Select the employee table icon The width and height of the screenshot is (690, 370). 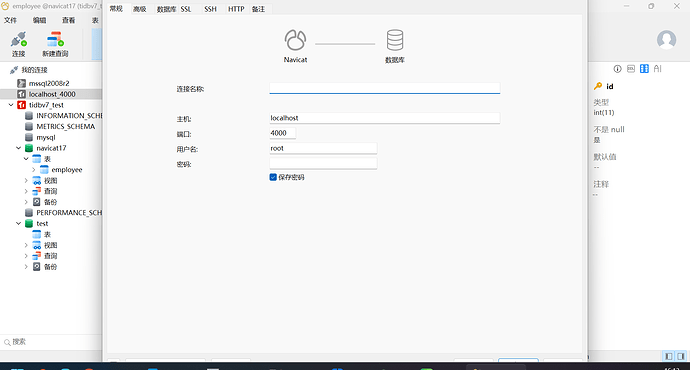coord(44,169)
